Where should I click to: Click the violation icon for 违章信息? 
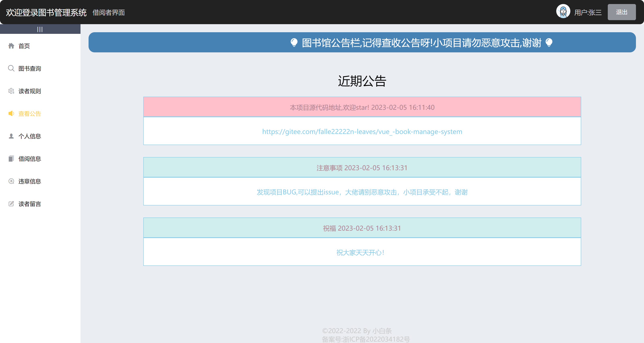pyautogui.click(x=11, y=181)
